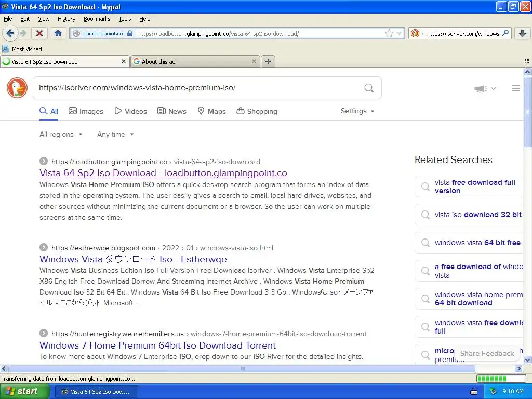The image size is (532, 399).
Task: Click favicon beside hunterregistry.wearethemillers.us result
Action: (44, 333)
